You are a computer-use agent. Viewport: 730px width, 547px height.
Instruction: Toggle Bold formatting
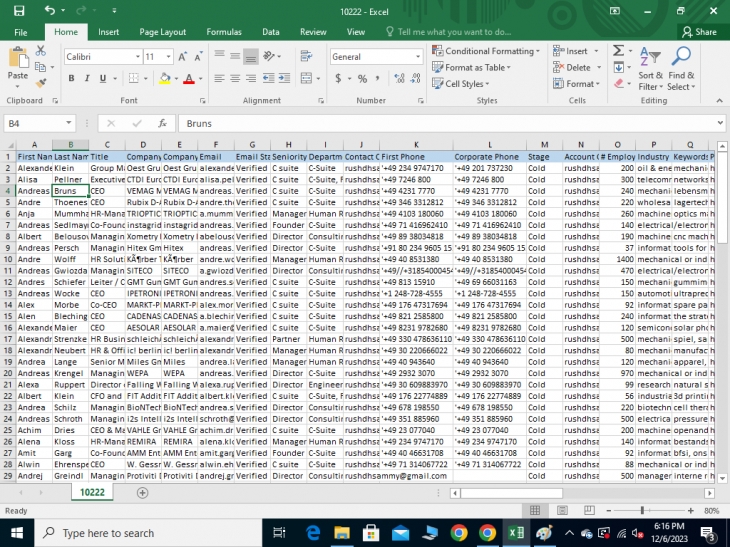tap(71, 78)
